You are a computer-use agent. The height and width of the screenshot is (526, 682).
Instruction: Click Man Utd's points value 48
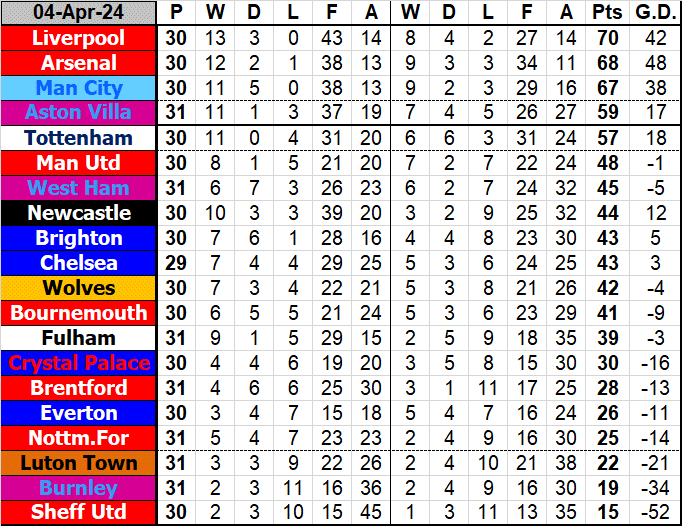click(606, 163)
